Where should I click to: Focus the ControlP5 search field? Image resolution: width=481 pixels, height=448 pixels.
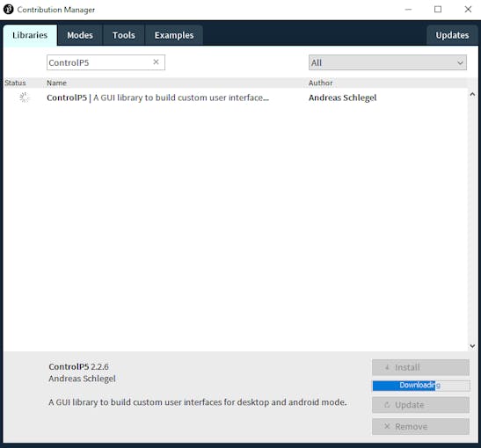pos(106,62)
